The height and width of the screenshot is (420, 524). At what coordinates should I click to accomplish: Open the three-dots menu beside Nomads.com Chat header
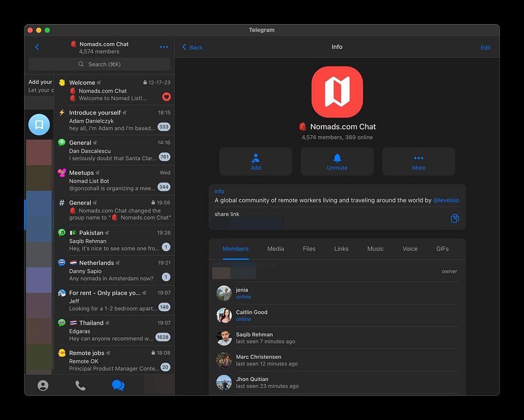pos(163,47)
